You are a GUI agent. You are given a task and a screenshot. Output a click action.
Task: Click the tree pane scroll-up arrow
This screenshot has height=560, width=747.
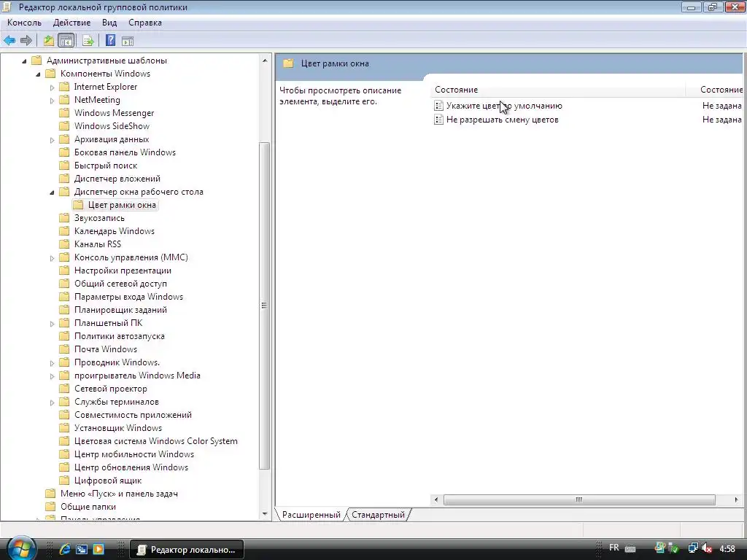coord(265,61)
